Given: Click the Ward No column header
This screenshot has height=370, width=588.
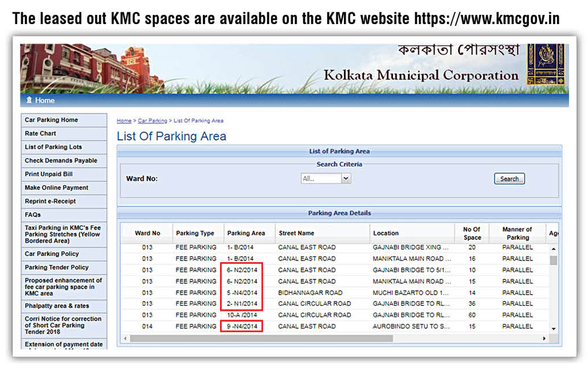Looking at the screenshot, I should tap(147, 233).
